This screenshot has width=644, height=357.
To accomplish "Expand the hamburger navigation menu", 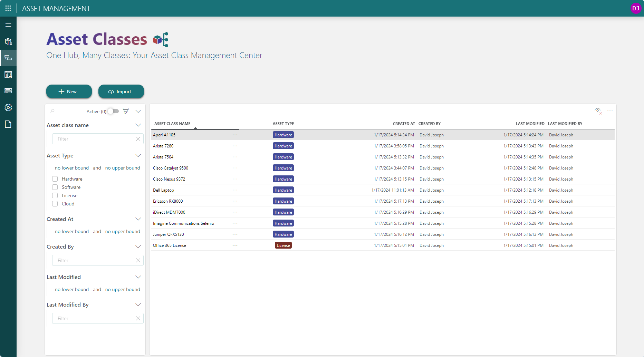I will [8, 25].
